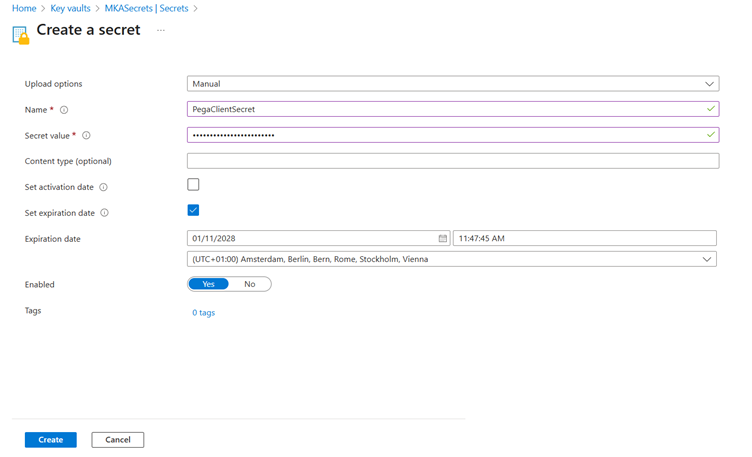Viewport: 752px width, 457px height.
Task: Click into the Content type input field
Action: [x=452, y=161]
